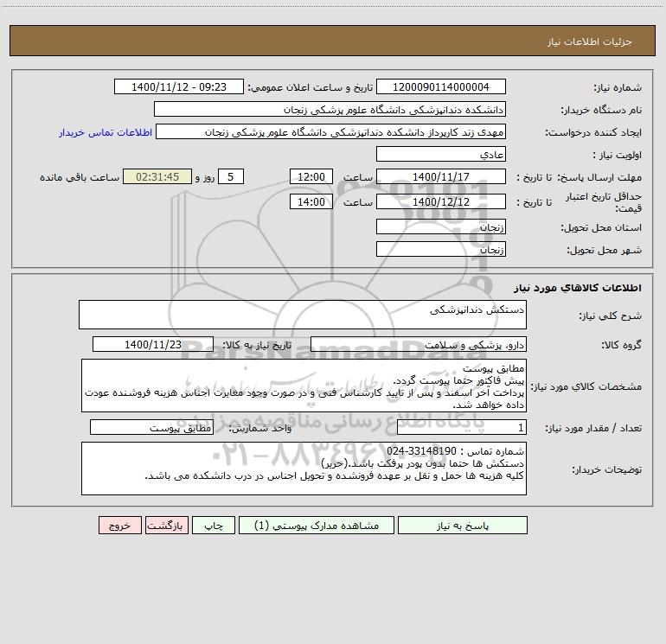Click the بازگشت back button
666x644 pixels.
(x=166, y=525)
